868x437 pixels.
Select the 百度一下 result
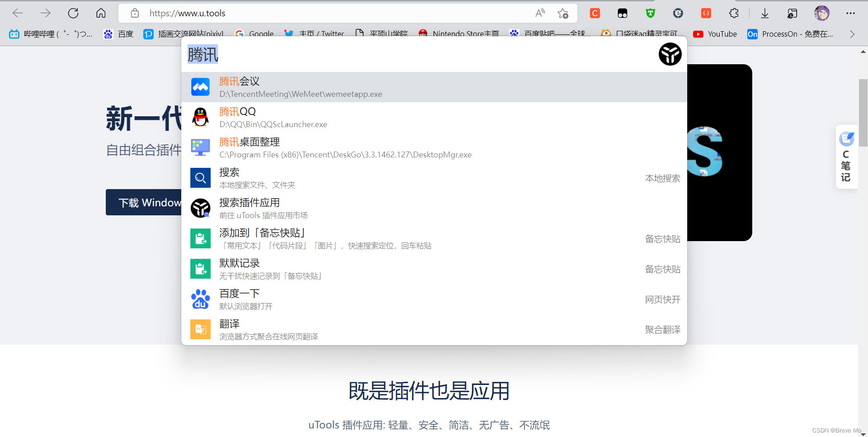[434, 299]
